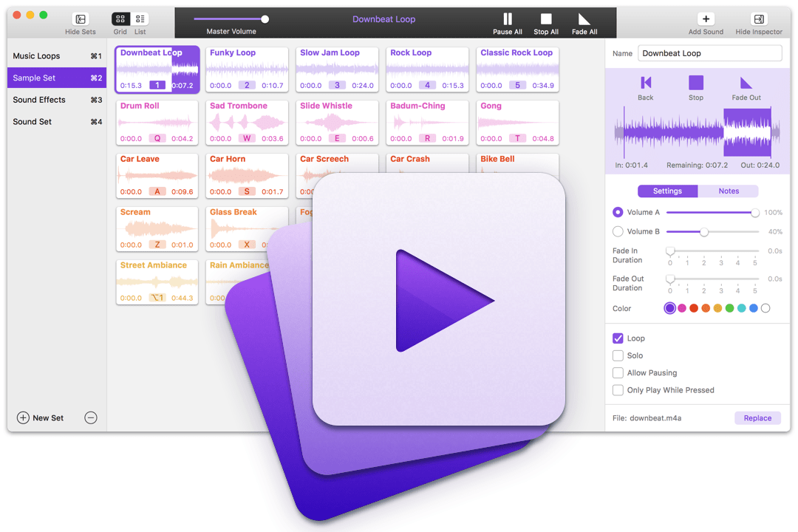Click the Car Crash tile title
Image resolution: width=798 pixels, height=532 pixels.
tap(409, 159)
